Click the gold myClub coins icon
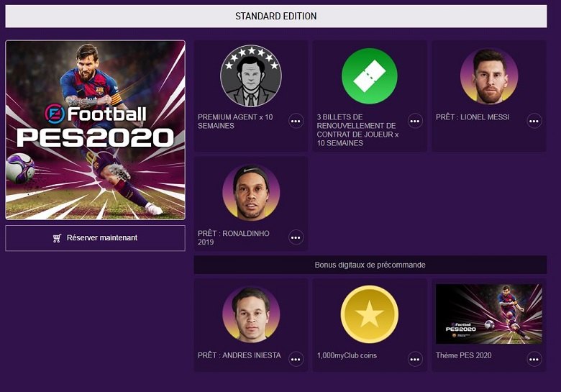 click(x=370, y=314)
